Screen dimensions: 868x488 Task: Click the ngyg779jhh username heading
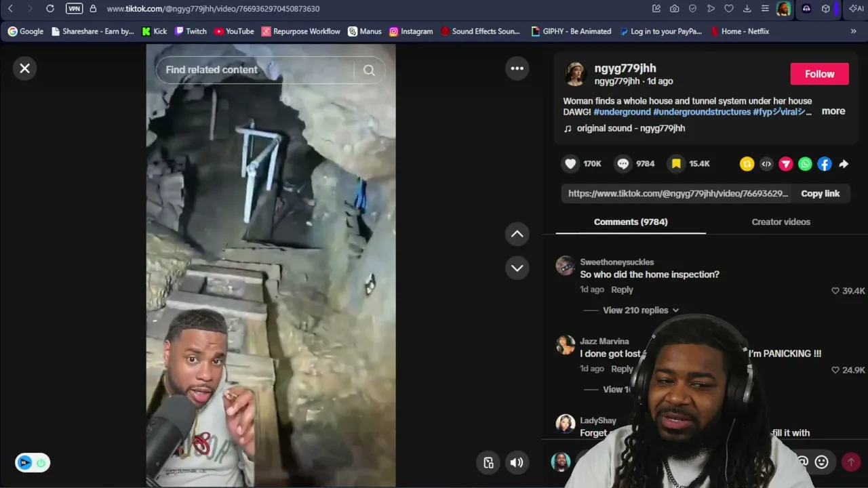coord(625,68)
